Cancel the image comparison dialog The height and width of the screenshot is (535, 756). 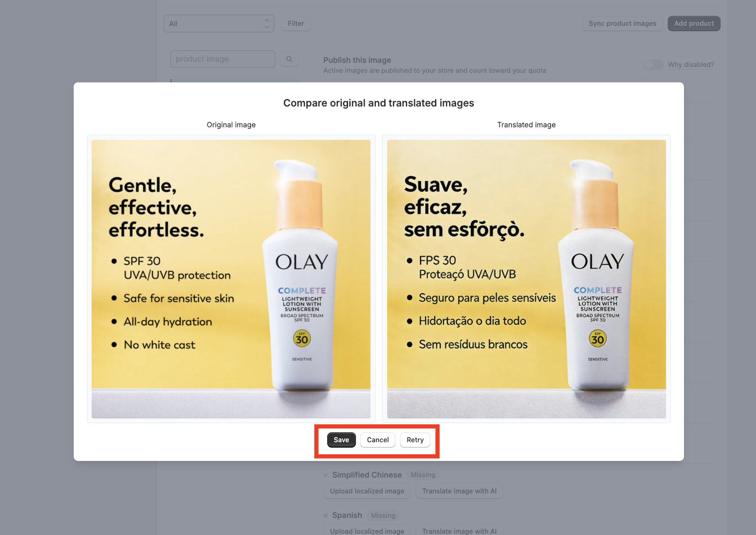pyautogui.click(x=378, y=440)
